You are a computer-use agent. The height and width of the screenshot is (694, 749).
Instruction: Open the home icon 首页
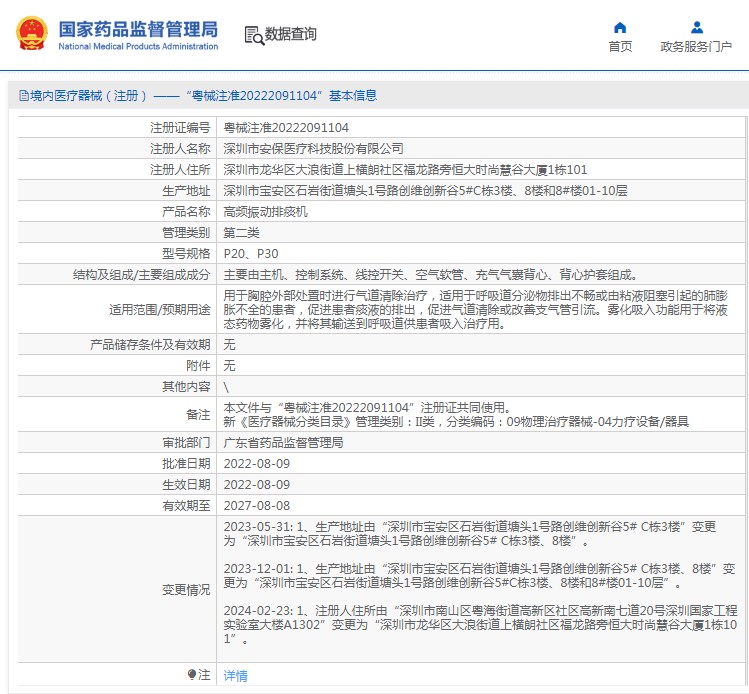620,28
